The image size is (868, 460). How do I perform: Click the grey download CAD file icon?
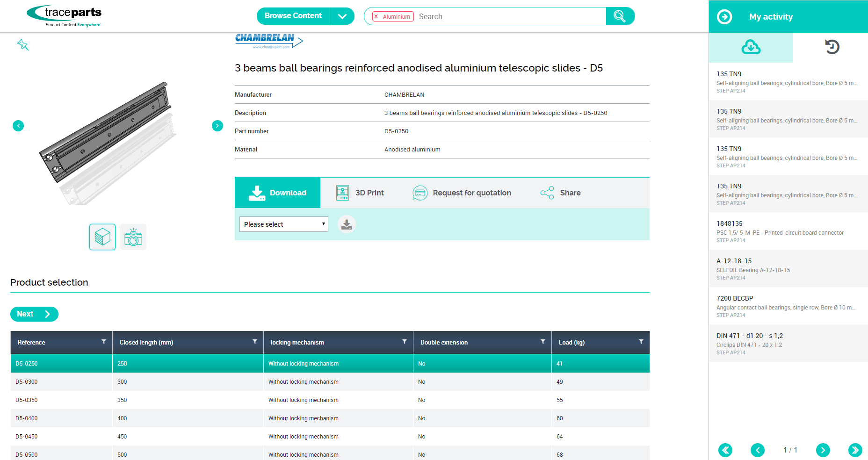tap(347, 224)
